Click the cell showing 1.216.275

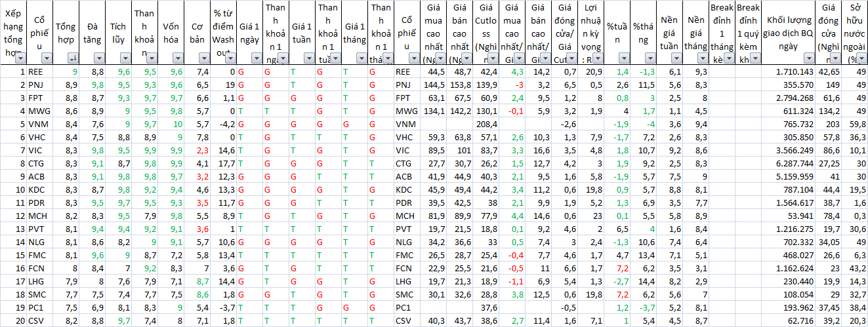pyautogui.click(x=788, y=229)
